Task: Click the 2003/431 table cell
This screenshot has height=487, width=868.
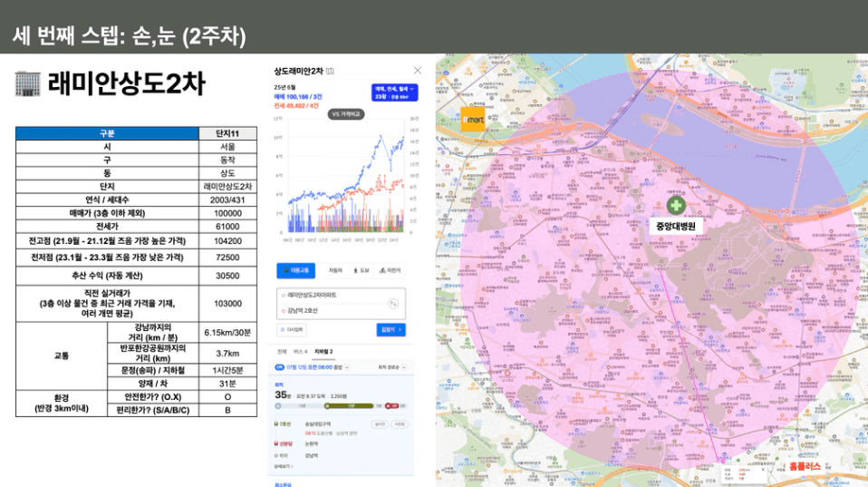Action: pyautogui.click(x=227, y=200)
